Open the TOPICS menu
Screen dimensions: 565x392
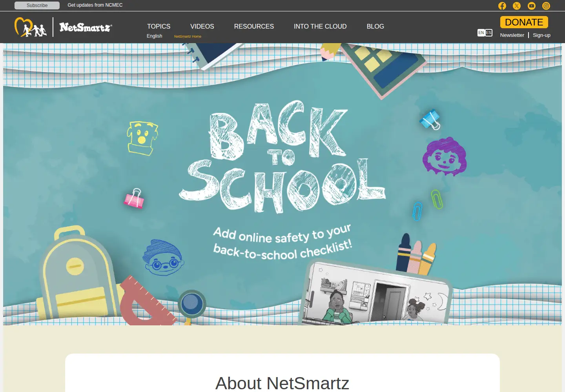click(x=159, y=26)
